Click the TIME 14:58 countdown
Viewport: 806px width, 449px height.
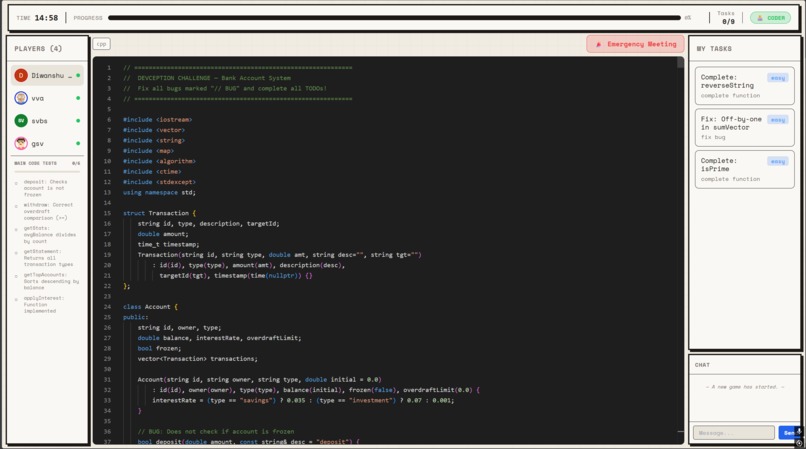point(38,18)
